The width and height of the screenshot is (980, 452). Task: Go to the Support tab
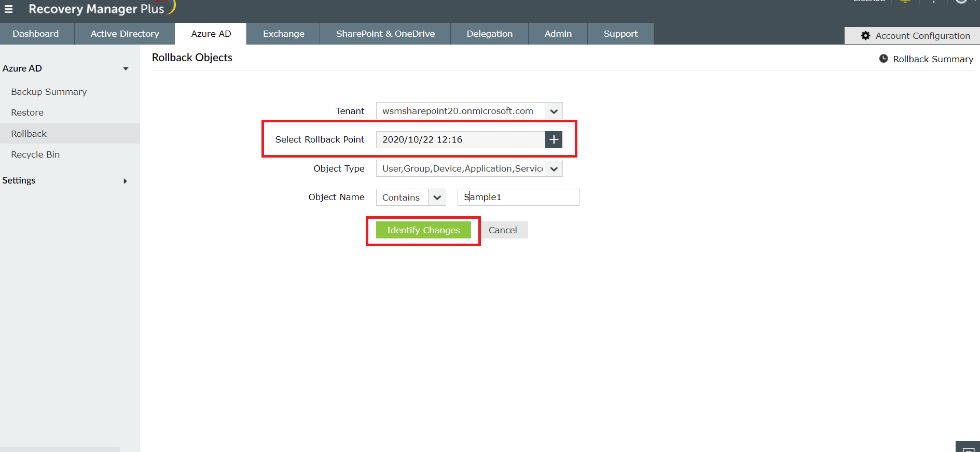(620, 34)
